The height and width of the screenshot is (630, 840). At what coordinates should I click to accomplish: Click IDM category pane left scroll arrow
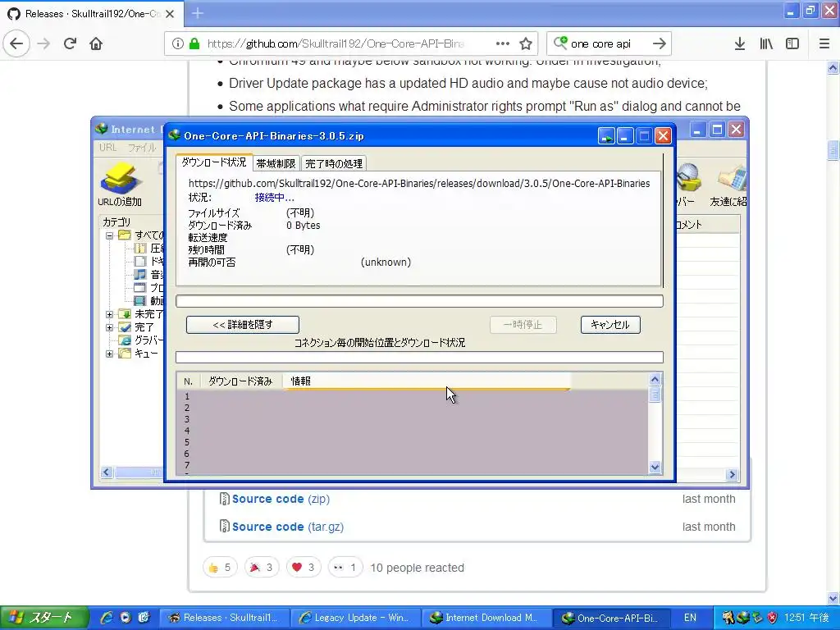click(106, 472)
